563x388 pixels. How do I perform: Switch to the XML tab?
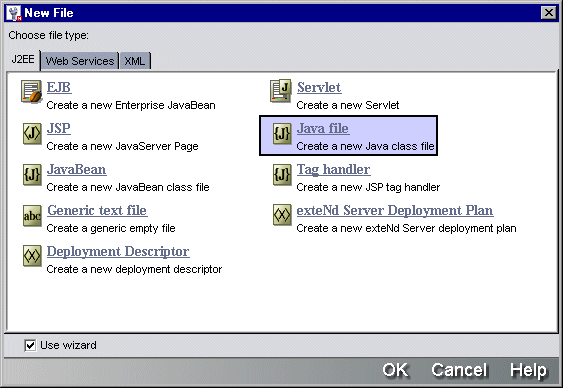[135, 61]
